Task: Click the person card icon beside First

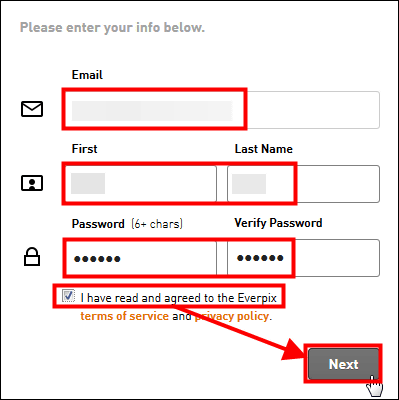Action: click(32, 183)
